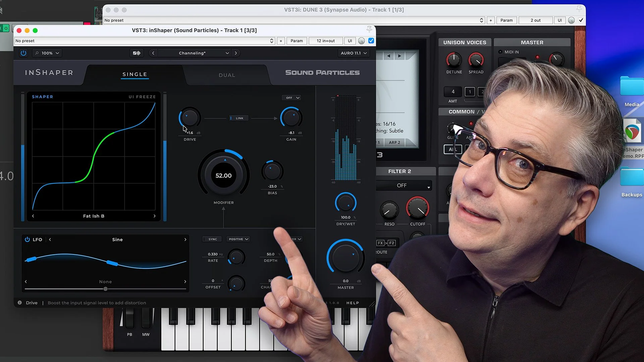The width and height of the screenshot is (644, 362).
Task: Open the POSITIVE polarity dropdown
Action: point(238,239)
